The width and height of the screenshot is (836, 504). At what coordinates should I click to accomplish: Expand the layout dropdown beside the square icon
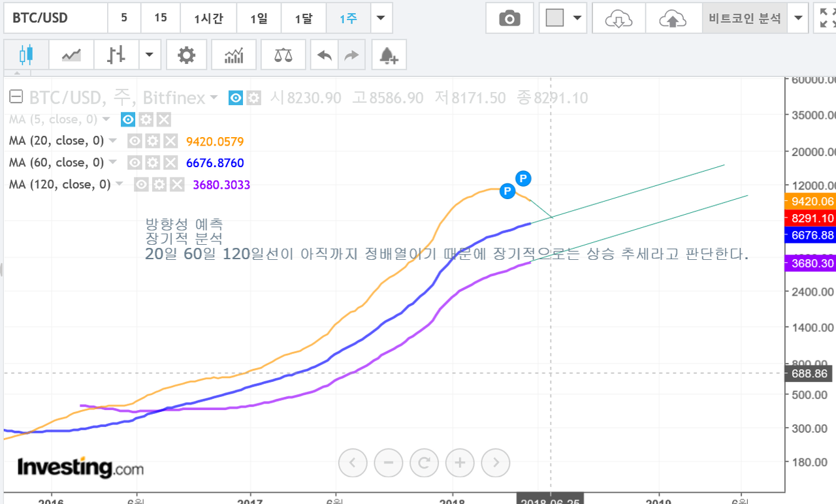tap(577, 18)
